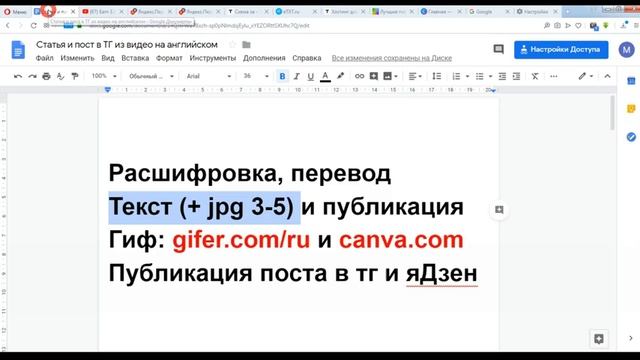
Task: Go to Google Docs home icon
Action: (x=18, y=50)
